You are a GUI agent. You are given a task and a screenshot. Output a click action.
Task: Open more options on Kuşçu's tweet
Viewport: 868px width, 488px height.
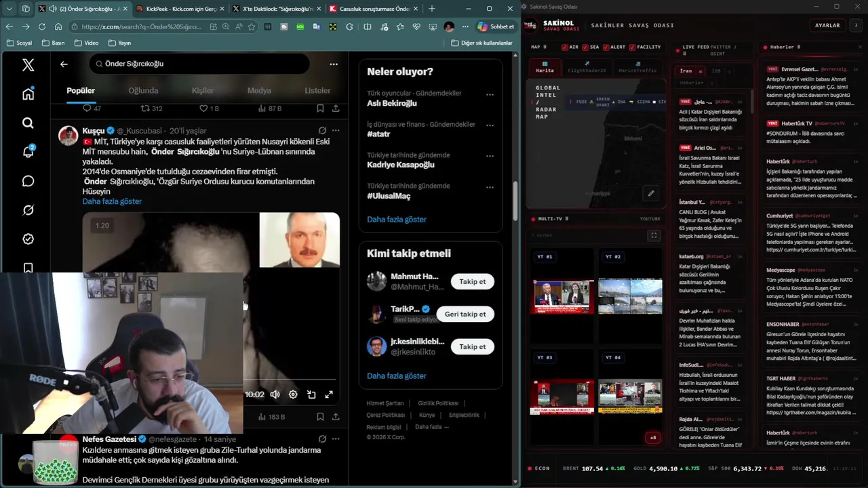point(336,130)
